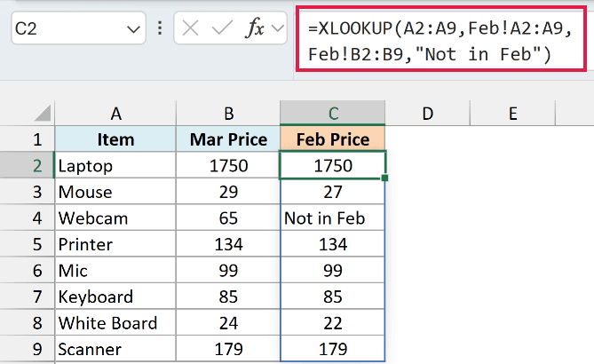Select row 3 header
This screenshot has width=594, height=364.
28,192
